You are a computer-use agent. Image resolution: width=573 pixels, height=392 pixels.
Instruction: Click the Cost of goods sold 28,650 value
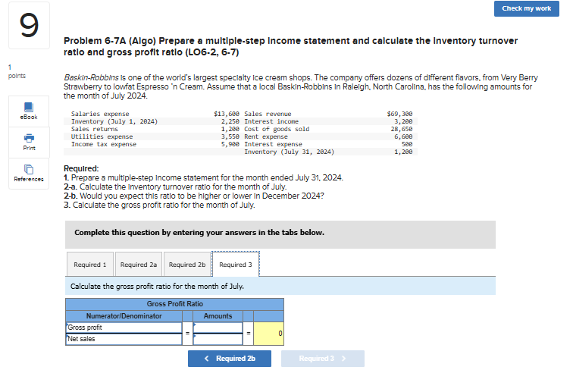point(401,129)
